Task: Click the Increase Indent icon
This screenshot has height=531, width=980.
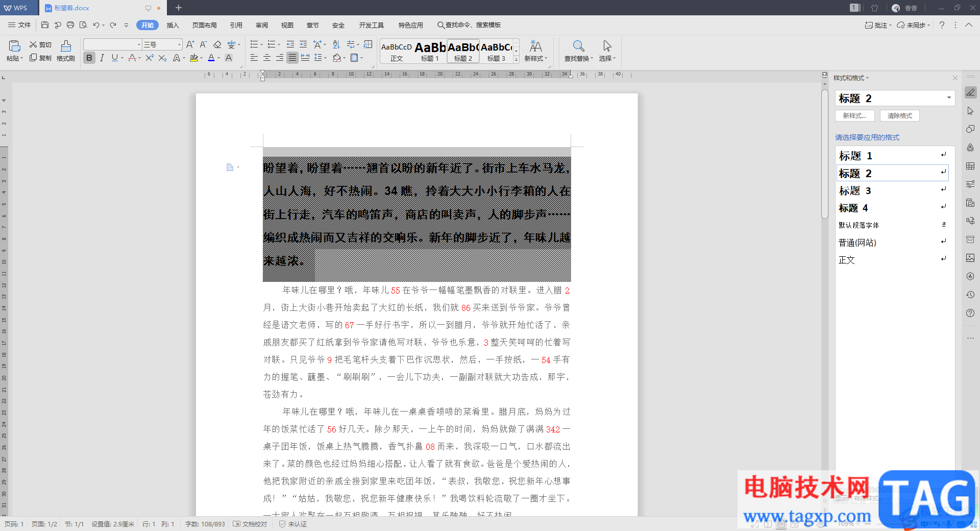Action: point(303,44)
